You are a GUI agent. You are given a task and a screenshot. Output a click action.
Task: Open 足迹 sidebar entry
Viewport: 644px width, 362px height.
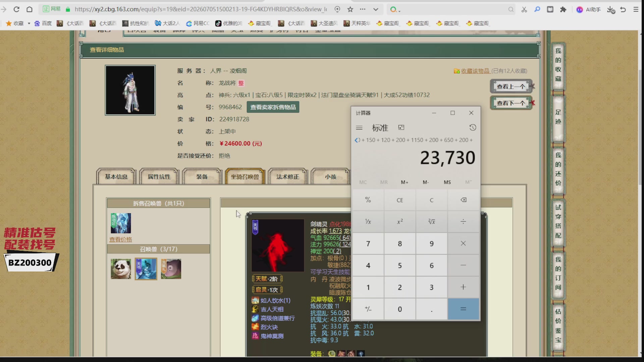pyautogui.click(x=558, y=117)
